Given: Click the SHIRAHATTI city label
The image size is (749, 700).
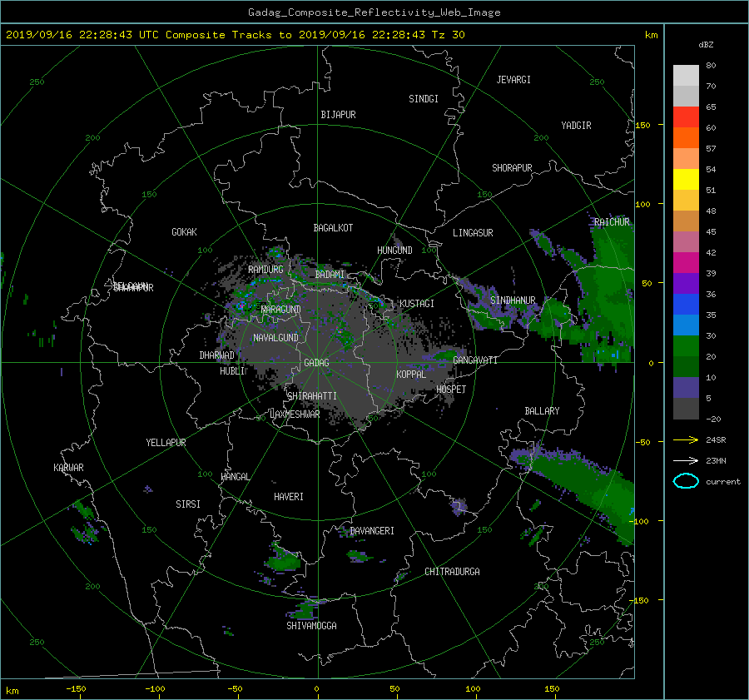Looking at the screenshot, I should coord(312,396).
